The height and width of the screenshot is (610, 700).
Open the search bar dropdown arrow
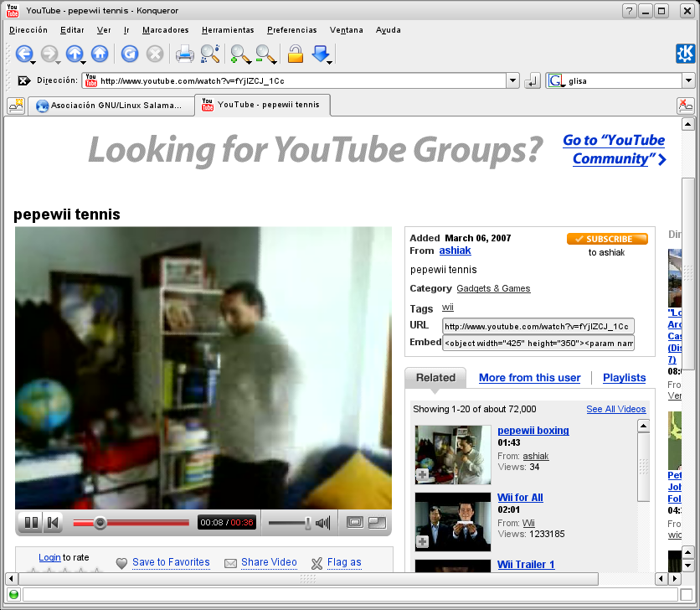point(687,81)
